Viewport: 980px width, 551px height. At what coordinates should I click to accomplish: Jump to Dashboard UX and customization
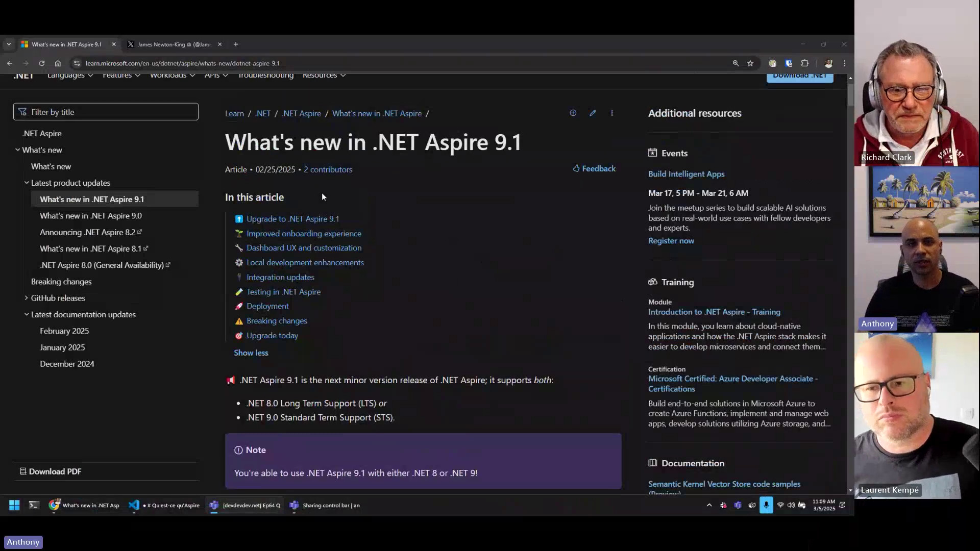[304, 248]
